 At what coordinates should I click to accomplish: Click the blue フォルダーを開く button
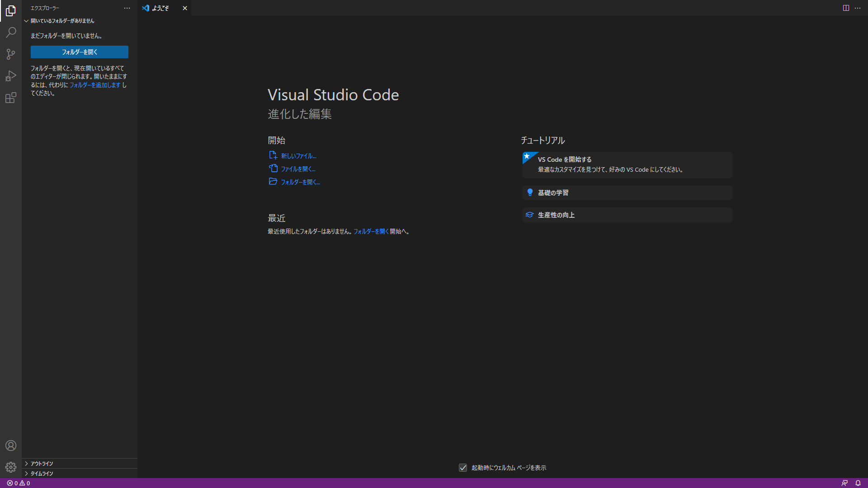click(x=80, y=52)
